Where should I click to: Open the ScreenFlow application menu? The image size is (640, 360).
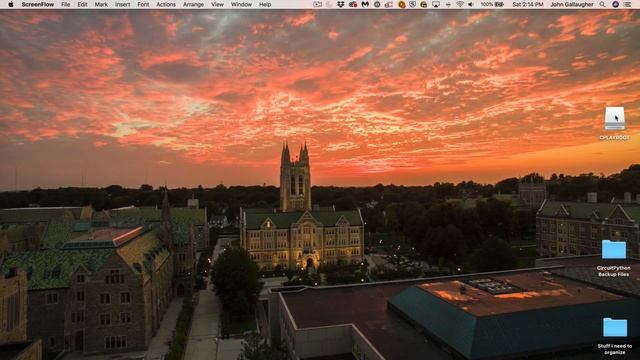[x=38, y=4]
